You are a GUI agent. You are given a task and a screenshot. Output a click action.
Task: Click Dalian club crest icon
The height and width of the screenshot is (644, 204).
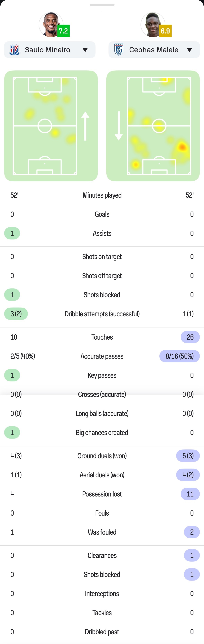click(119, 49)
